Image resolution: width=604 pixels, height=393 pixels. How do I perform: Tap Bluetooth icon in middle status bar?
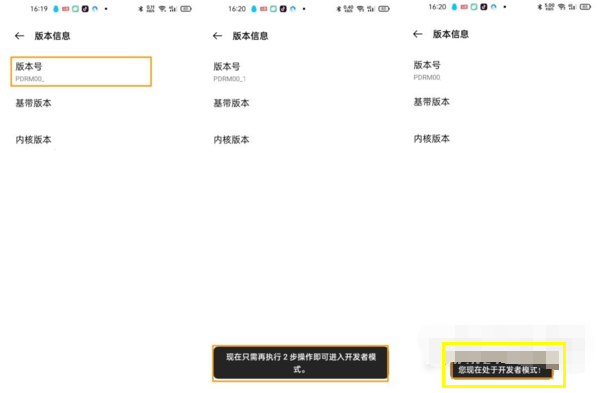339,9
